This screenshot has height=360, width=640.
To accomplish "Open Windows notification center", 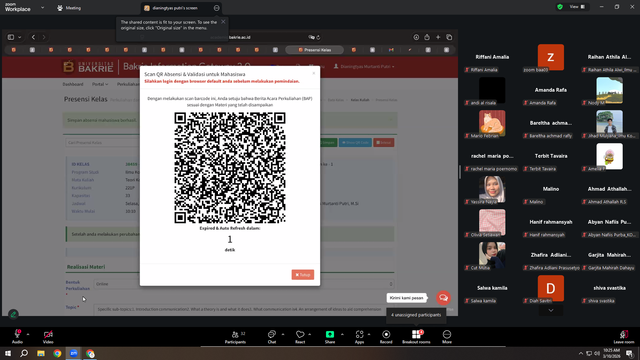I will tap(629, 353).
